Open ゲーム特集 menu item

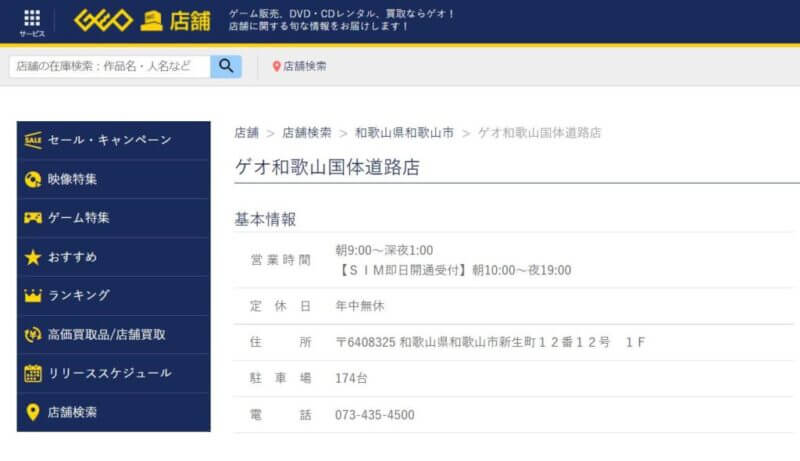(114, 218)
